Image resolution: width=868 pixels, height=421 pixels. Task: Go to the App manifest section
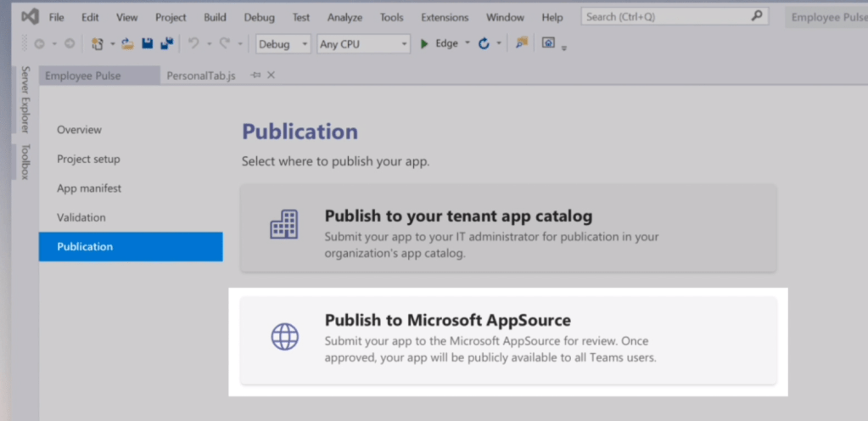tap(89, 188)
